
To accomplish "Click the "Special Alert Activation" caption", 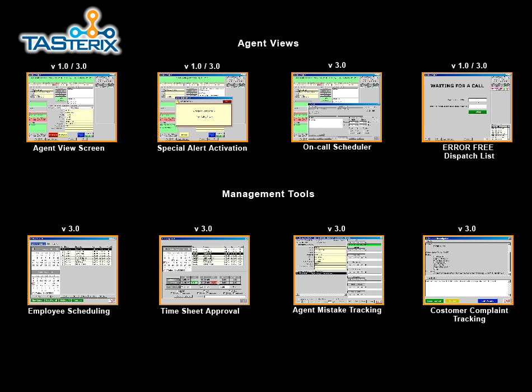I will pyautogui.click(x=202, y=148).
